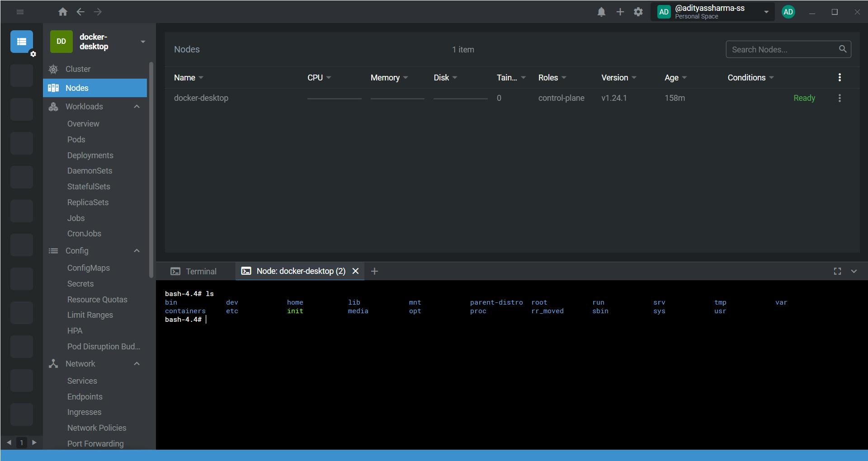
Task: Open notifications bell icon
Action: coord(601,12)
